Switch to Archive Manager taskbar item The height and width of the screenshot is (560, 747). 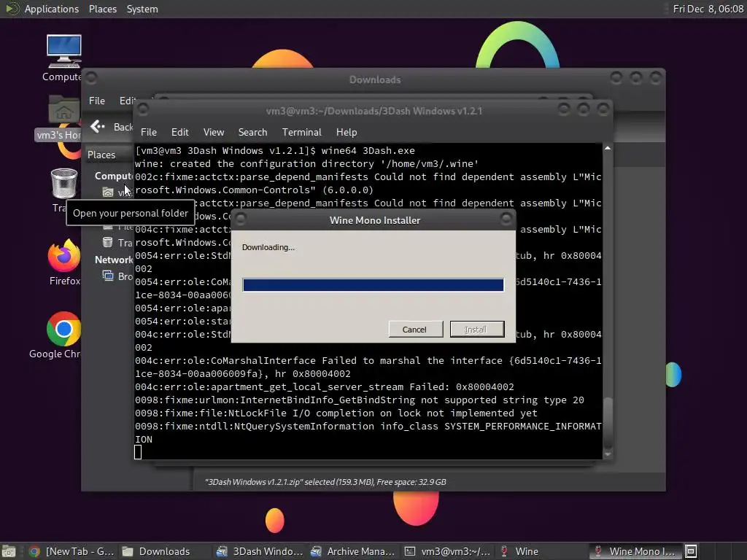pos(353,551)
